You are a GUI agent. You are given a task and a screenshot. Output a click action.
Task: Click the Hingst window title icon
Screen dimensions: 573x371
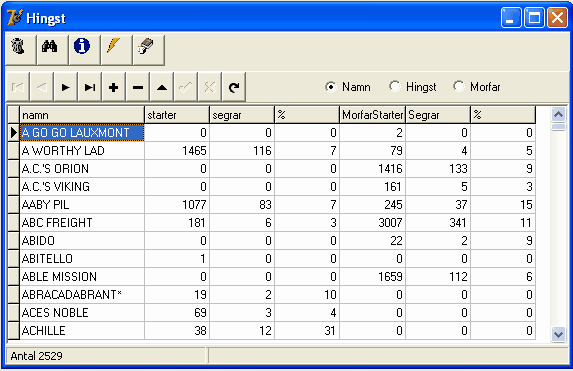tap(15, 18)
